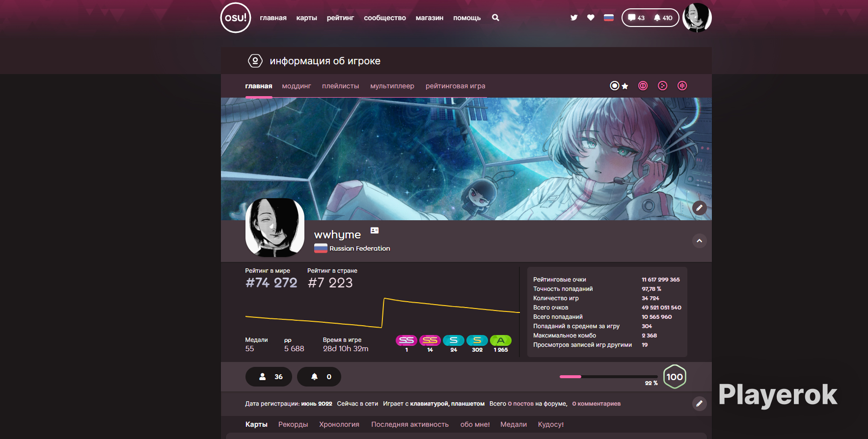
Task: Click the max combo value 2 368
Action: (649, 336)
